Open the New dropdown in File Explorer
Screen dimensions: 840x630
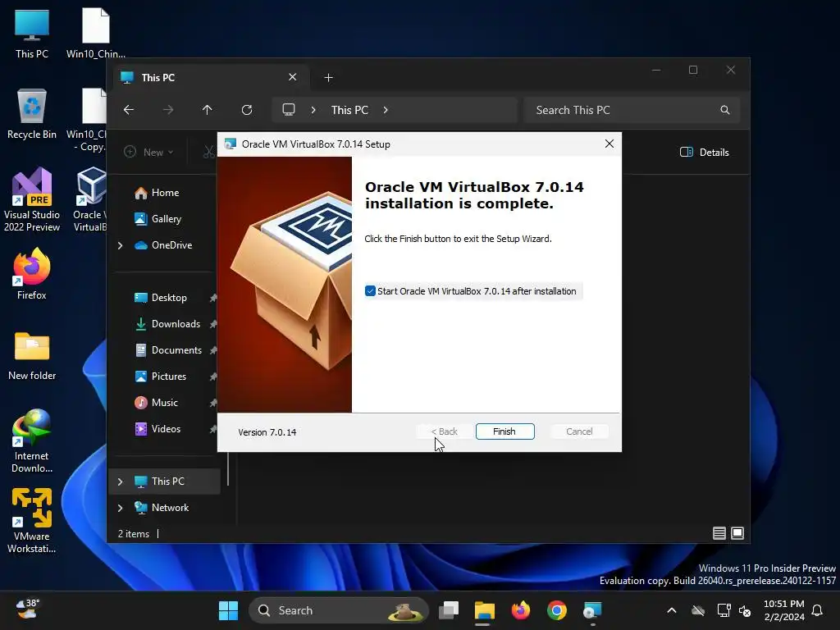[149, 152]
